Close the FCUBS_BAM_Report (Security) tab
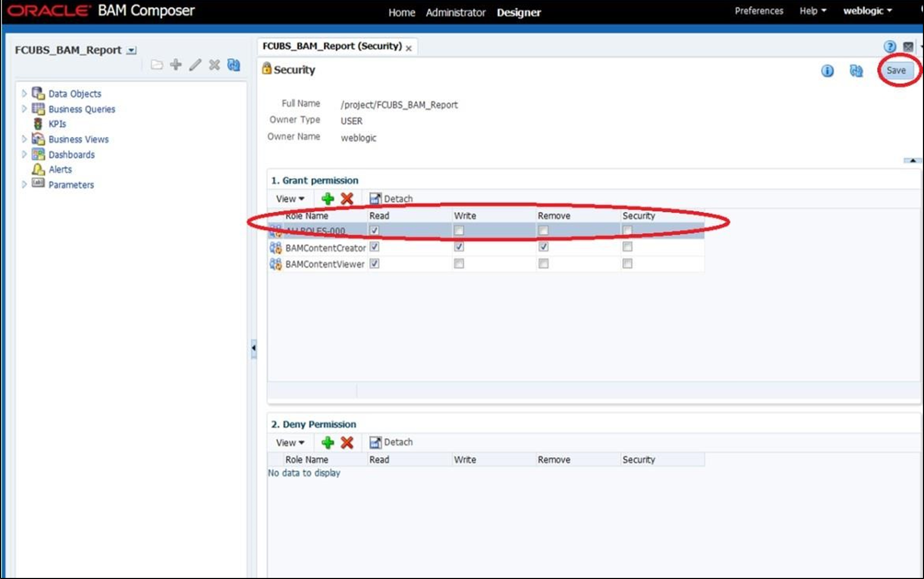 [409, 48]
